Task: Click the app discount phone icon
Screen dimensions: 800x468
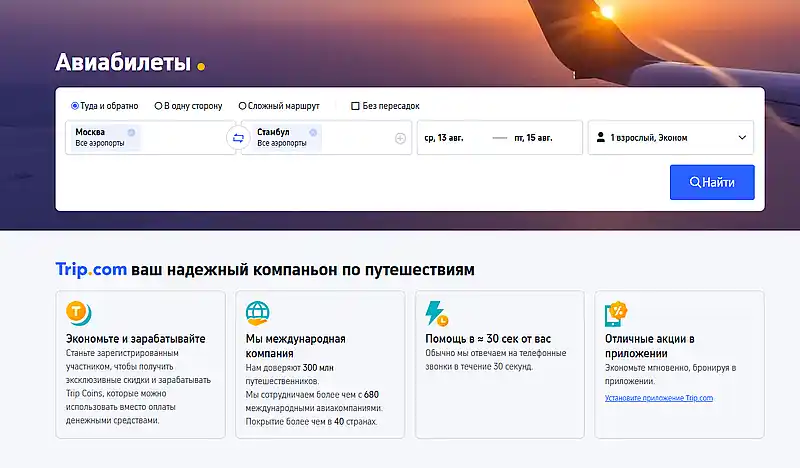Action: point(616,314)
